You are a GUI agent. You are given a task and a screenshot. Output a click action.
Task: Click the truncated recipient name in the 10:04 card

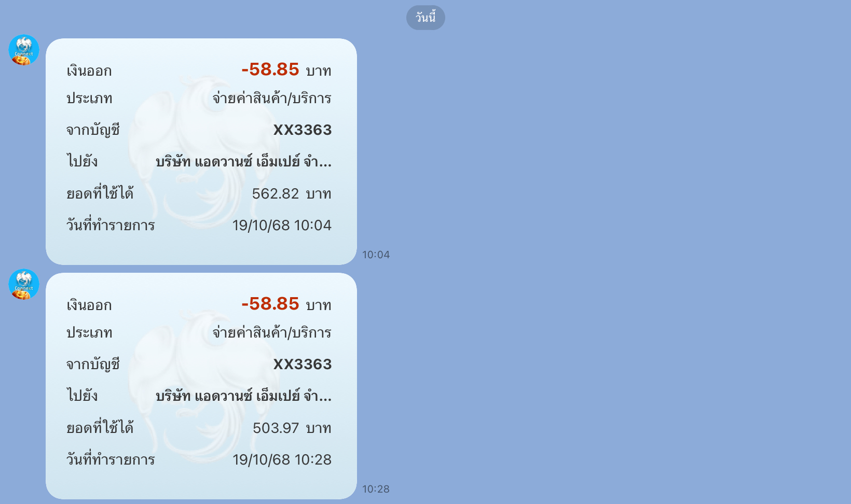pos(243,161)
